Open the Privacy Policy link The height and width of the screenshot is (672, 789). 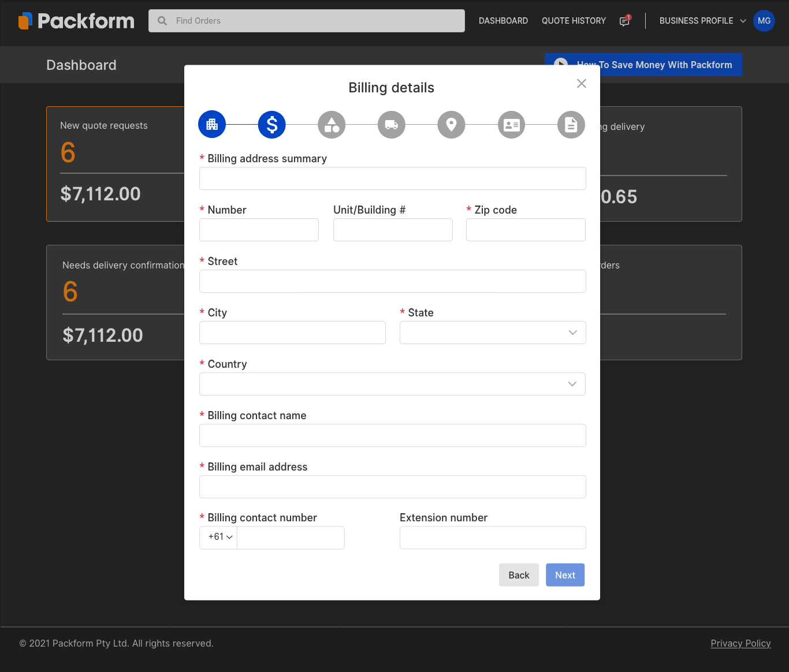(740, 643)
